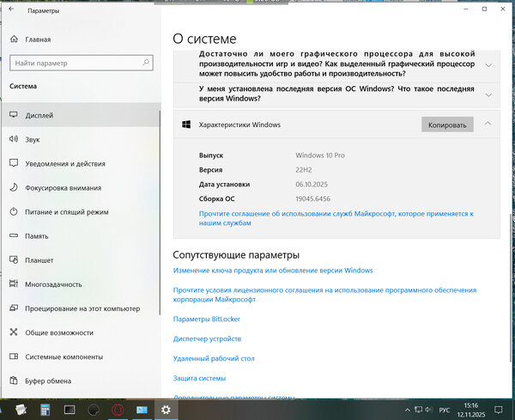Select the Звук speaker icon
515x420 pixels.
(x=14, y=139)
